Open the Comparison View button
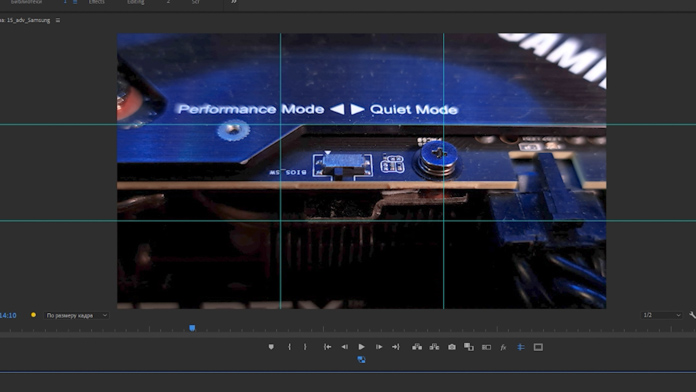696x392 pixels. (x=469, y=347)
